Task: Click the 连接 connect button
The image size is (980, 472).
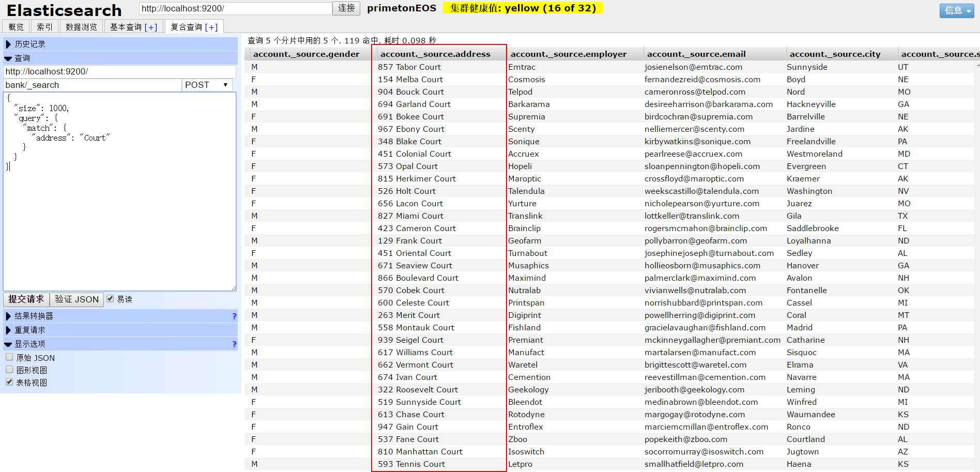Action: click(x=346, y=8)
